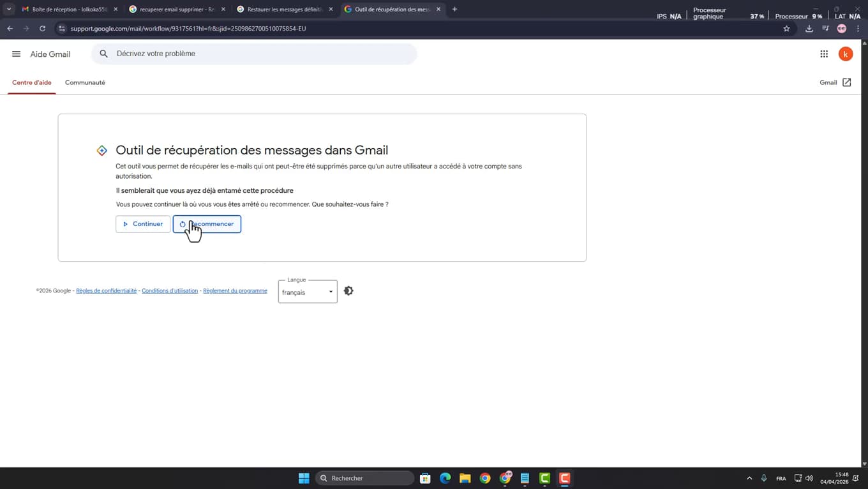
Task: Click the microphone tray icon
Action: 764,478
